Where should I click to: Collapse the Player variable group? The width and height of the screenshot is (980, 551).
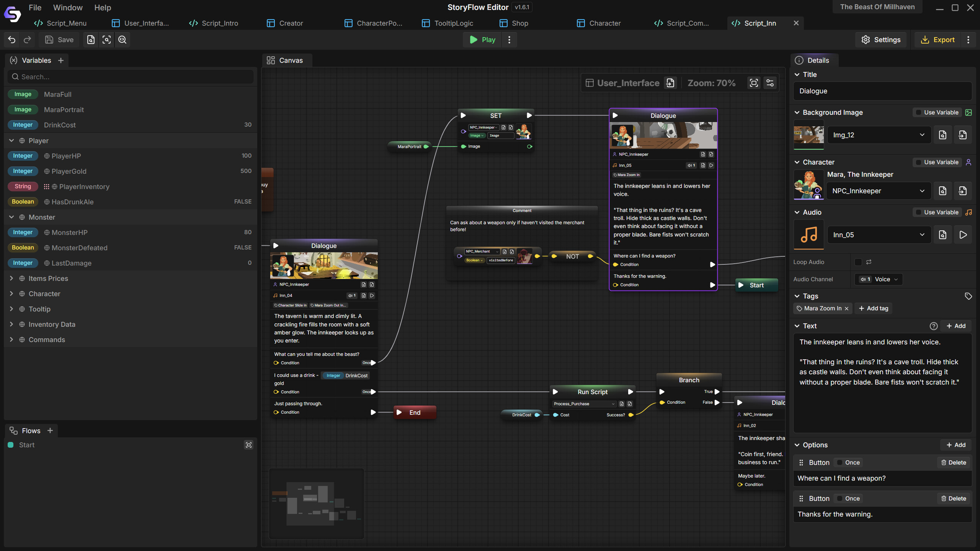[x=11, y=141]
